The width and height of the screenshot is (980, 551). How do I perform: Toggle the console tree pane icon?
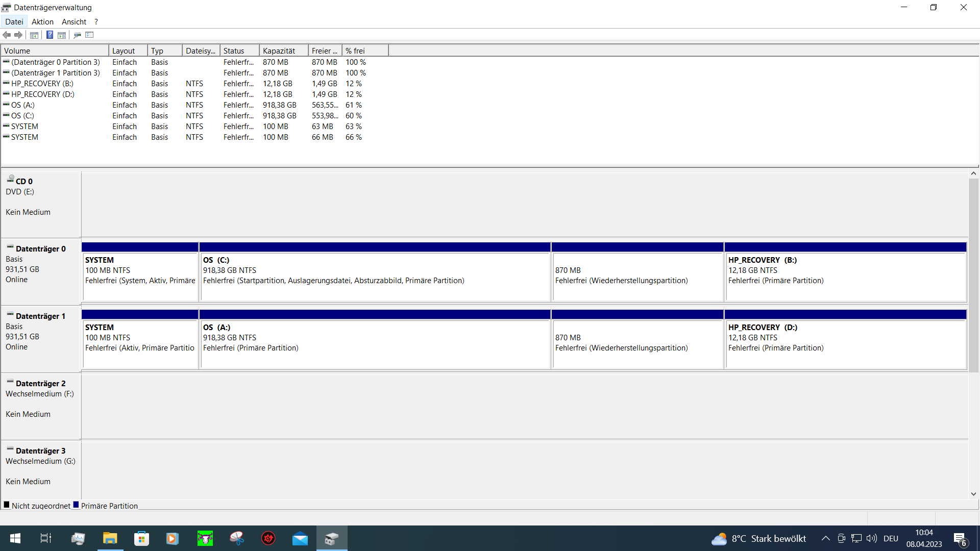34,35
